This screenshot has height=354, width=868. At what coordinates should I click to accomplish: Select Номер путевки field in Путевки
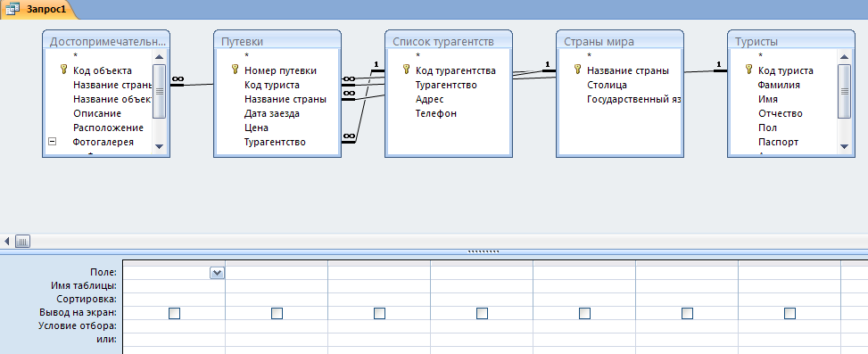click(x=280, y=70)
